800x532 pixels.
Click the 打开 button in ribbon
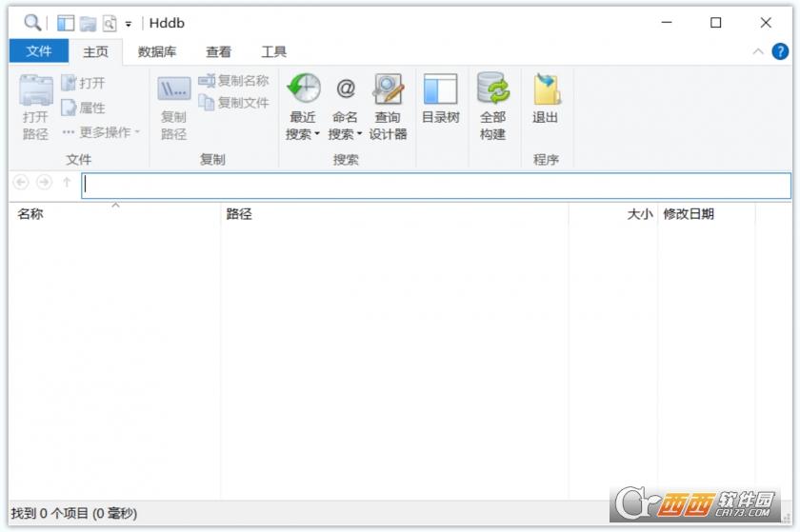pyautogui.click(x=83, y=83)
